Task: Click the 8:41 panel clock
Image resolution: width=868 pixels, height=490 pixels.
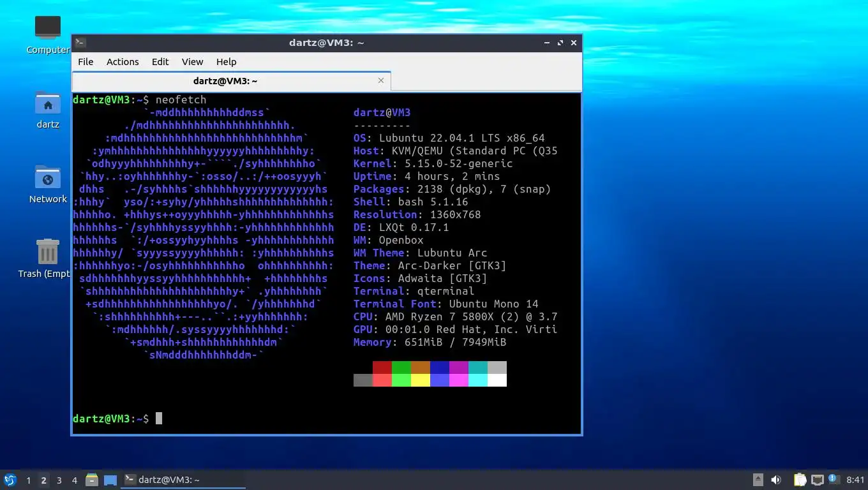Action: coord(855,480)
